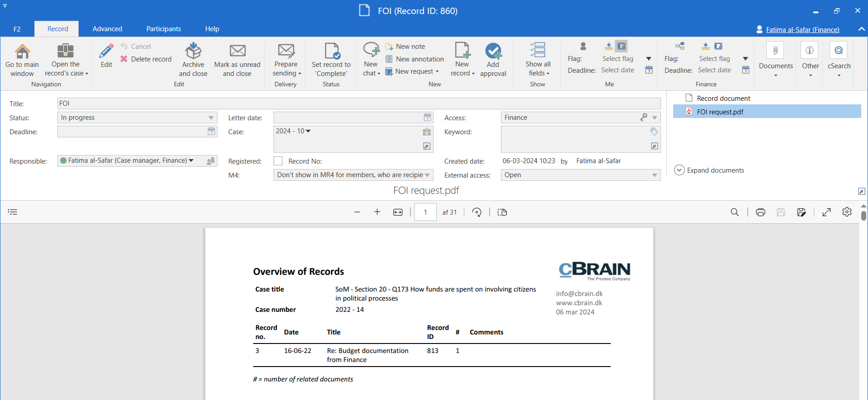Click Go to main window home icon
This screenshot has width=868, height=400.
22,51
